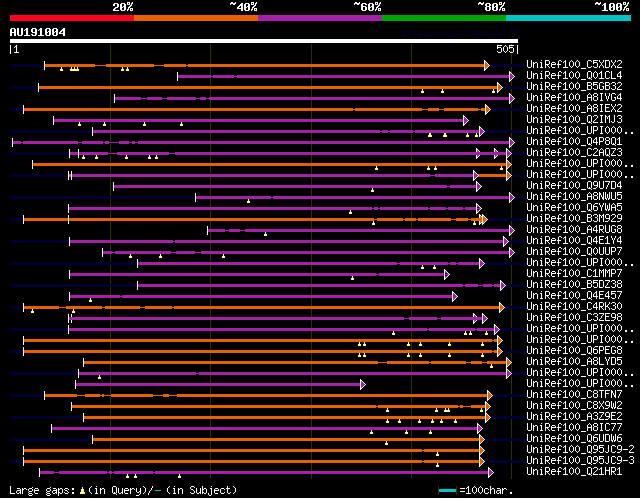The height and width of the screenshot is (498, 640).
Task: Click the arrowhead ending the UniRef100_C8TFN7 alignment
Action: click(x=490, y=396)
